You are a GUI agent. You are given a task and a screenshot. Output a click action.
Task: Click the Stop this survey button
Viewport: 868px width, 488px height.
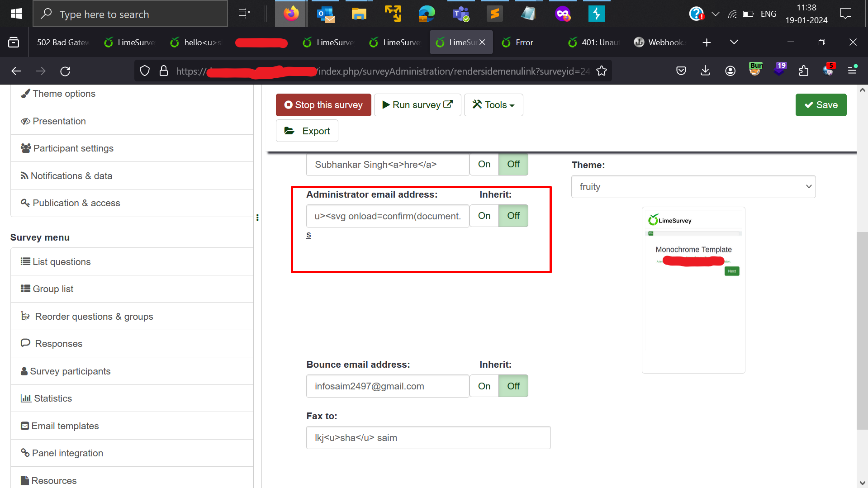(323, 105)
